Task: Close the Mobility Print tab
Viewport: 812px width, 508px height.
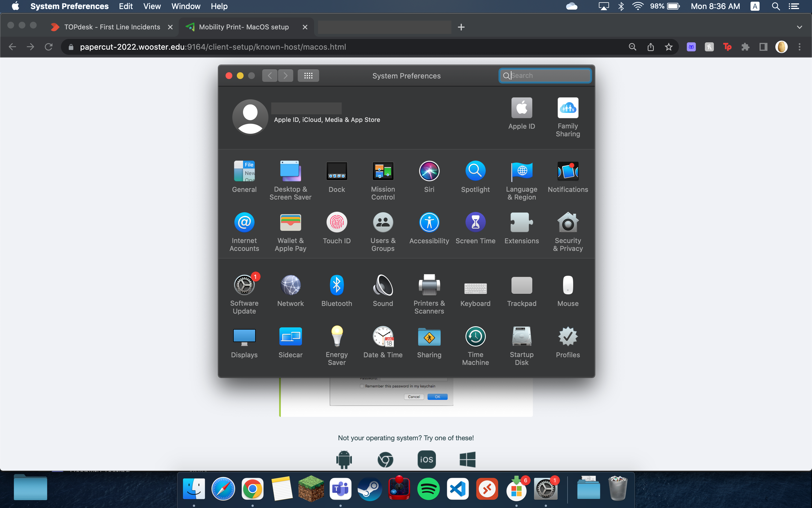Action: [305, 27]
